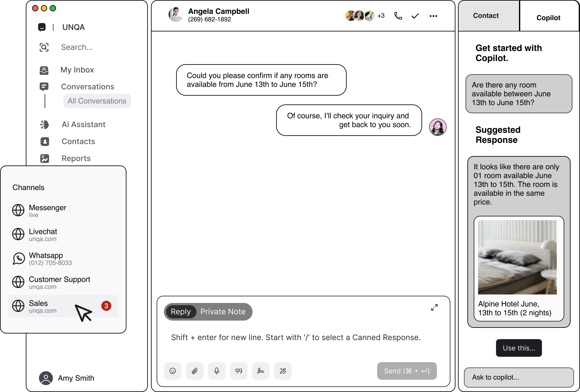The height and width of the screenshot is (392, 580).
Task: Open the three-dot more options menu
Action: click(433, 16)
